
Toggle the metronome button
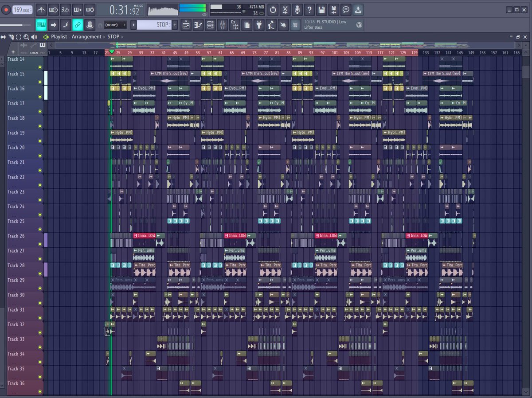41,9
